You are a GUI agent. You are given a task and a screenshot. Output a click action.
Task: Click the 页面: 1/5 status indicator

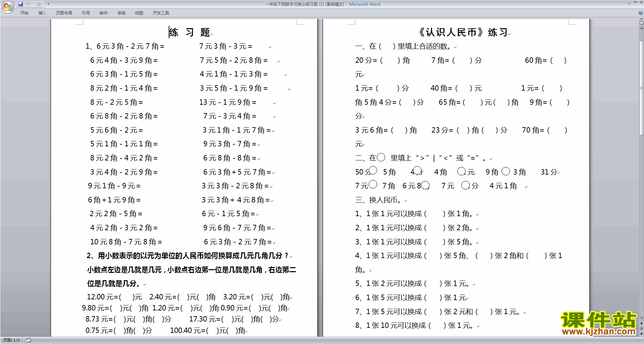click(11, 340)
